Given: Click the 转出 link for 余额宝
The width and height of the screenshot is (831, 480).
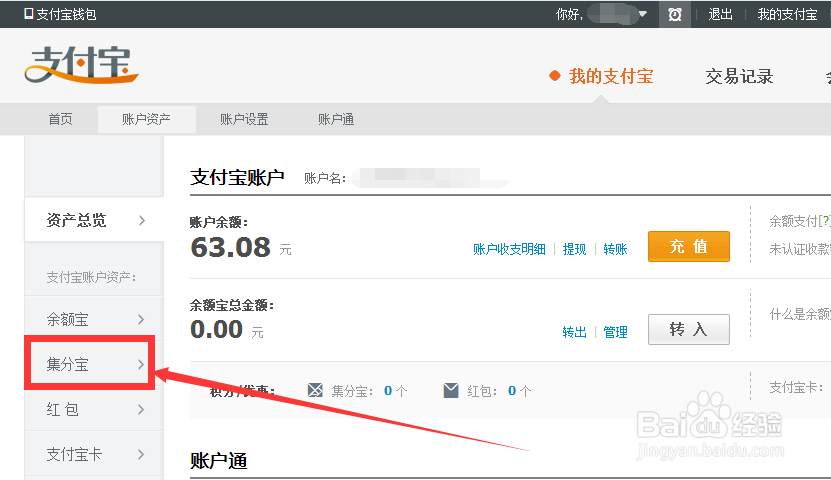Looking at the screenshot, I should click(574, 332).
